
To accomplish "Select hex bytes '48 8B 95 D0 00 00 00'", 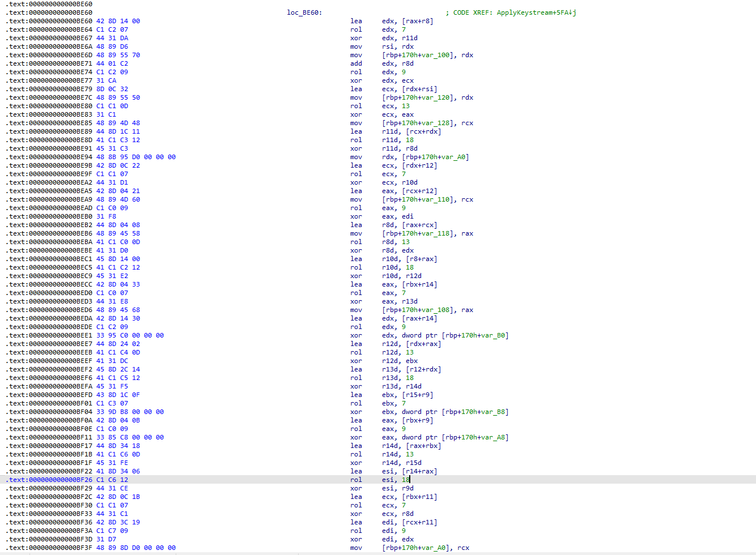I will tap(136, 157).
